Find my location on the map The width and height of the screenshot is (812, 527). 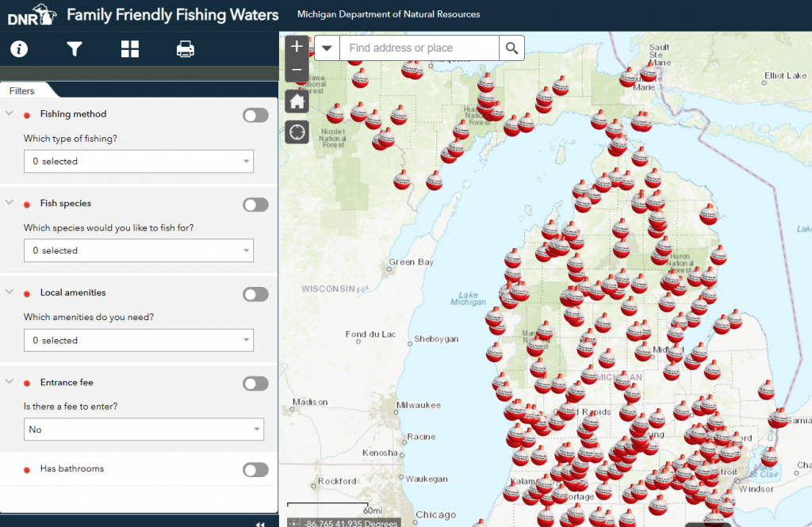tap(297, 132)
